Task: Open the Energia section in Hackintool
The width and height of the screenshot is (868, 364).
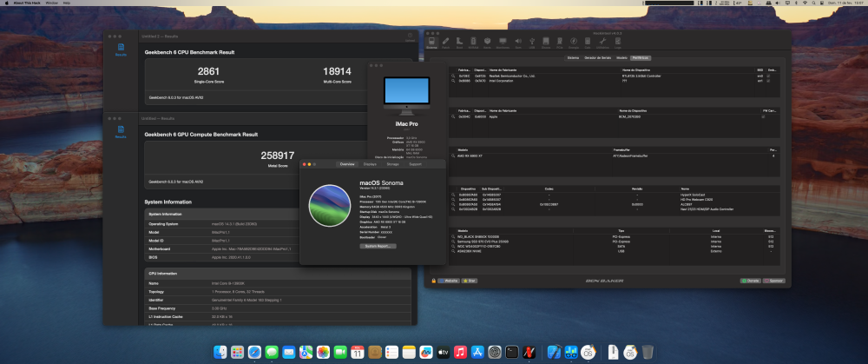Action: tap(574, 42)
